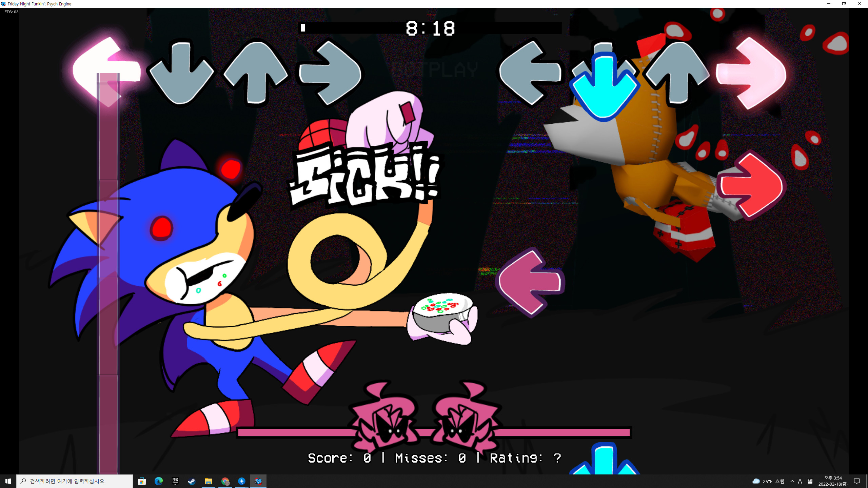Open Steam from the taskbar

[x=192, y=481]
